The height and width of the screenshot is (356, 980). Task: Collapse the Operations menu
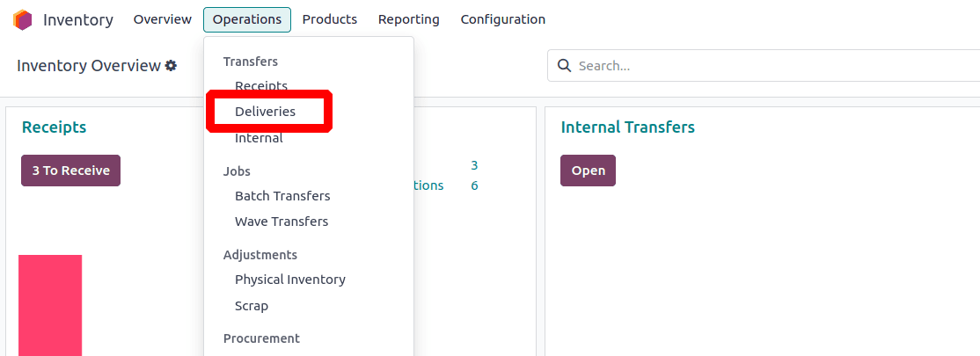tap(247, 19)
